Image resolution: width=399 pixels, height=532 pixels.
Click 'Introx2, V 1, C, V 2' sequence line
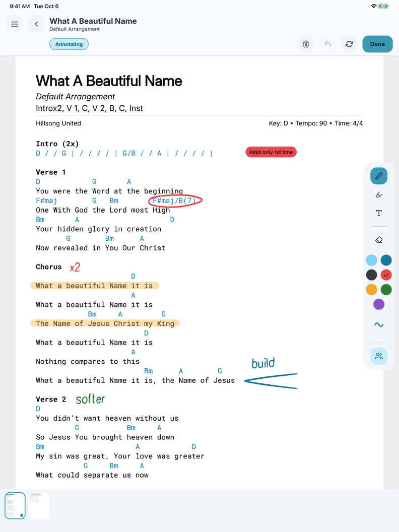[89, 108]
